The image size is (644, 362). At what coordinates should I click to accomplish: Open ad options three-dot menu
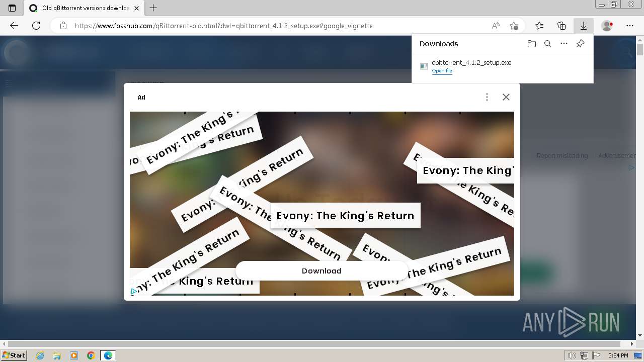487,97
